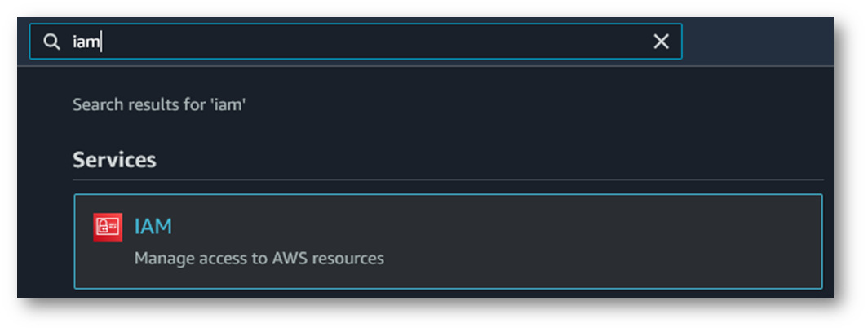Click the word 'Services' in results panel

[x=114, y=160]
